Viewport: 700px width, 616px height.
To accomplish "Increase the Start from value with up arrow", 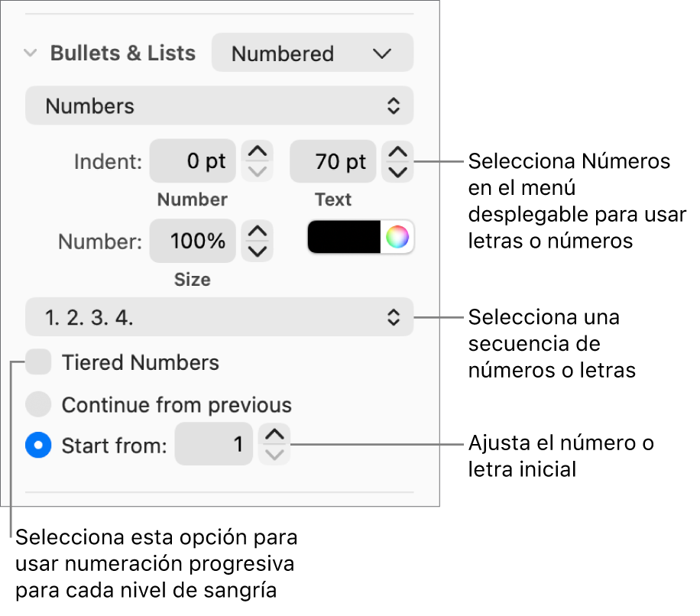I will [x=274, y=435].
